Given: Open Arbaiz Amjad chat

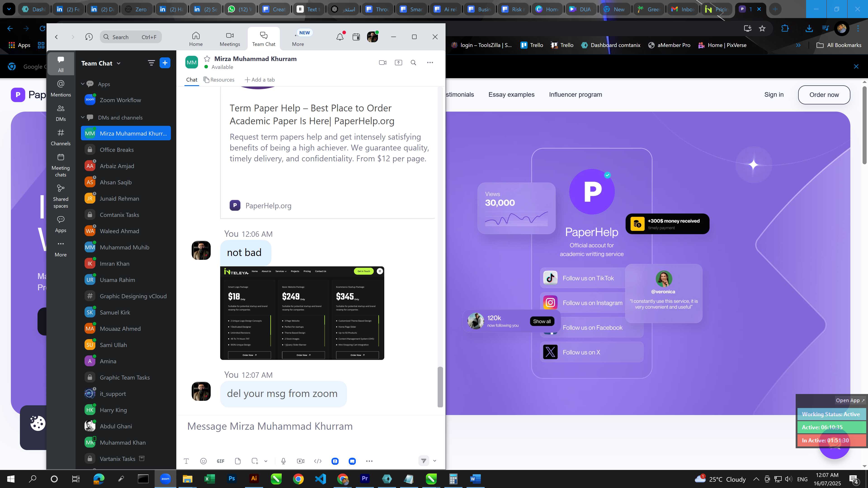Looking at the screenshot, I should pyautogui.click(x=126, y=166).
